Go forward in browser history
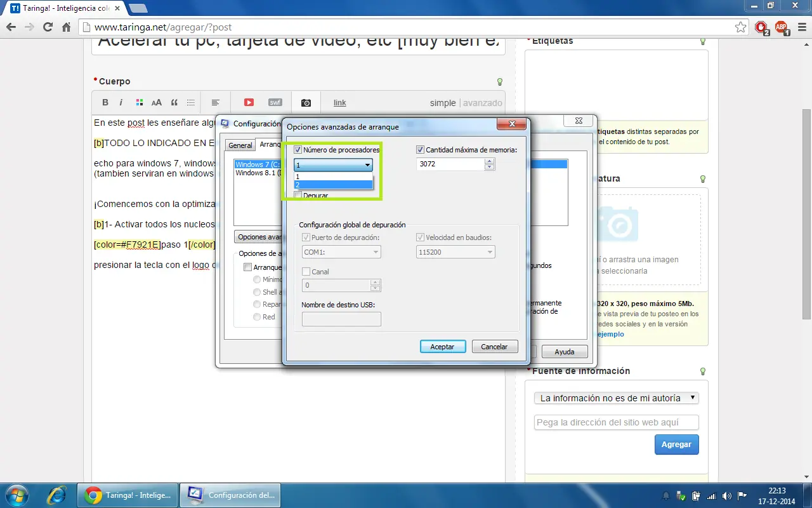The height and width of the screenshot is (508, 812). [29, 27]
